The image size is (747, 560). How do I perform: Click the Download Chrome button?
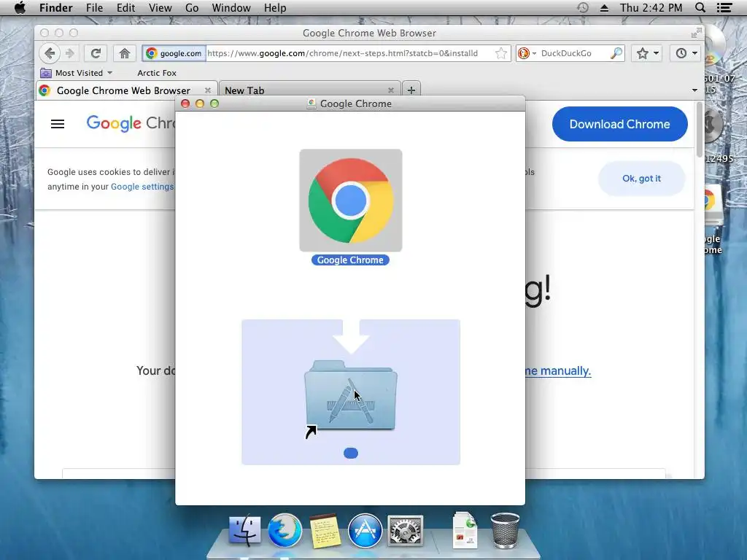620,124
